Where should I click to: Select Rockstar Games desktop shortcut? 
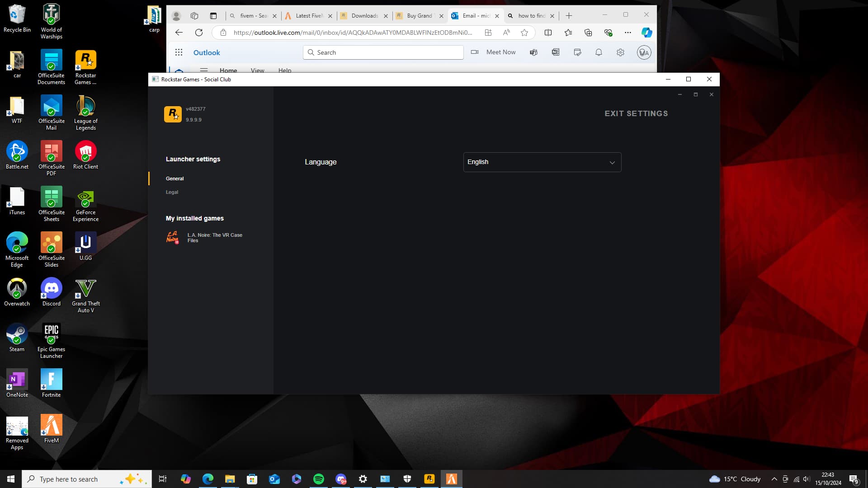tap(86, 67)
